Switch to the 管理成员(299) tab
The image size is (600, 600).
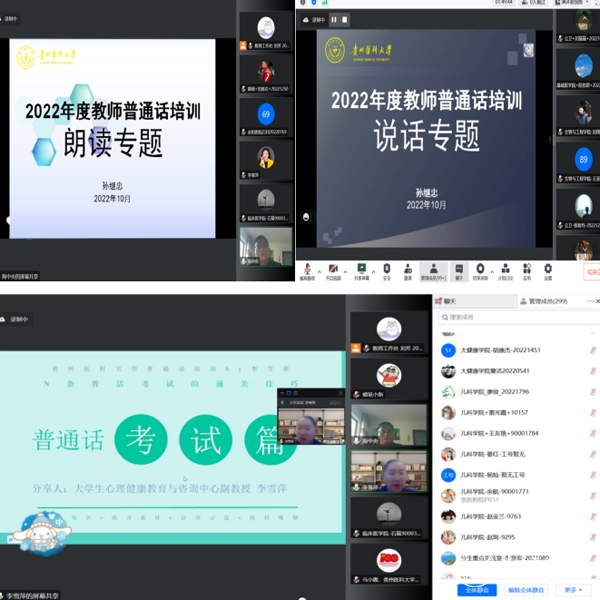click(x=547, y=300)
